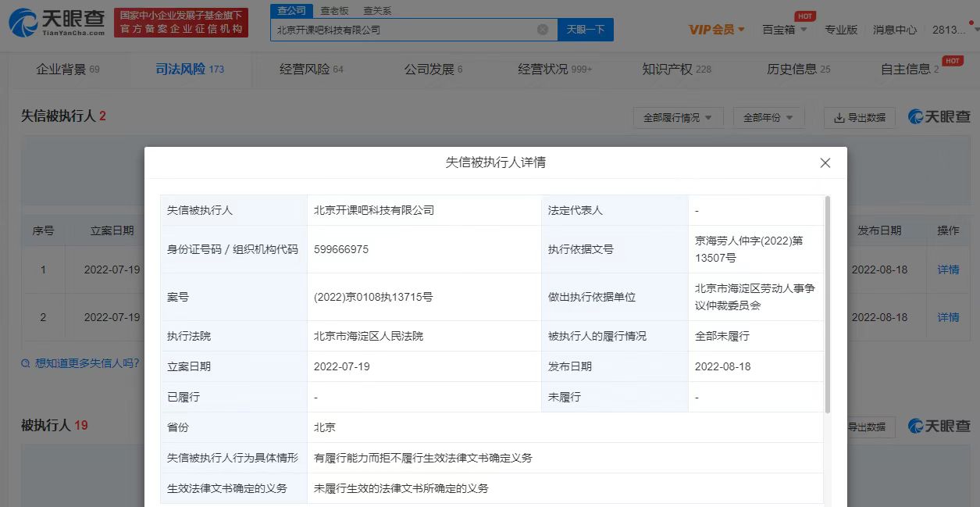Select the 查关系 search tab

(x=377, y=11)
